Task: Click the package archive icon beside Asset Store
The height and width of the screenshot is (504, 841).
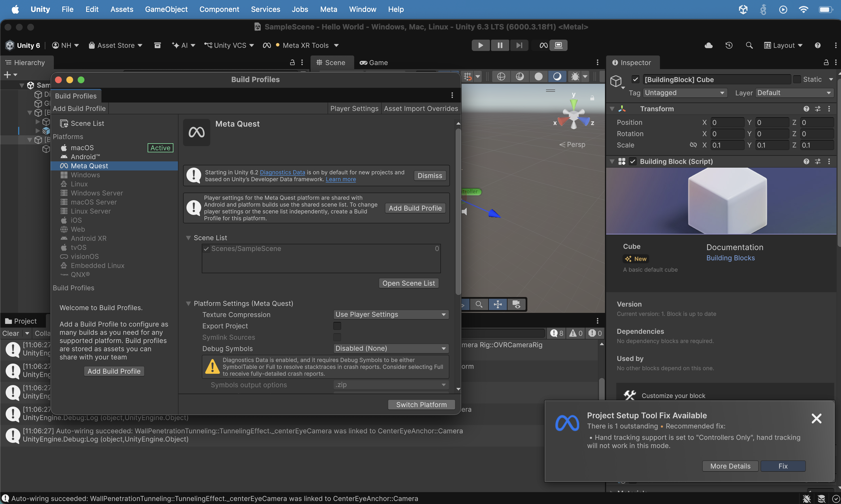Action: pos(157,45)
